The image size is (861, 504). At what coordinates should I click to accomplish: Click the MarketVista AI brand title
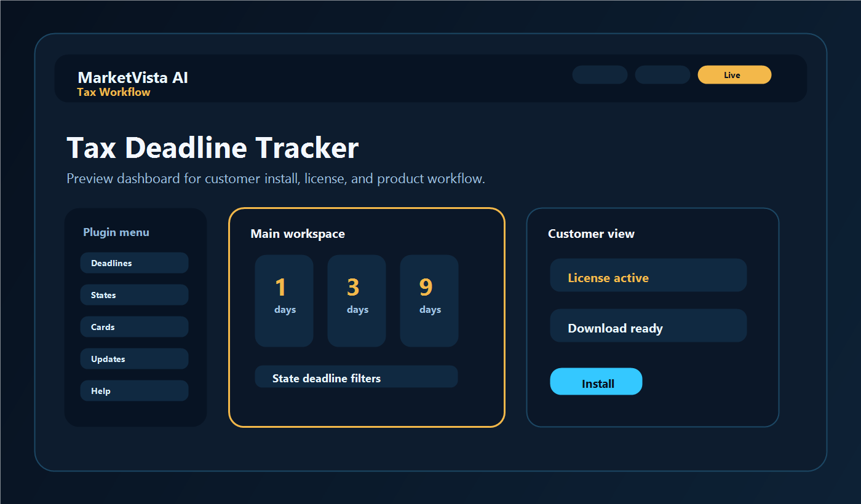point(133,77)
